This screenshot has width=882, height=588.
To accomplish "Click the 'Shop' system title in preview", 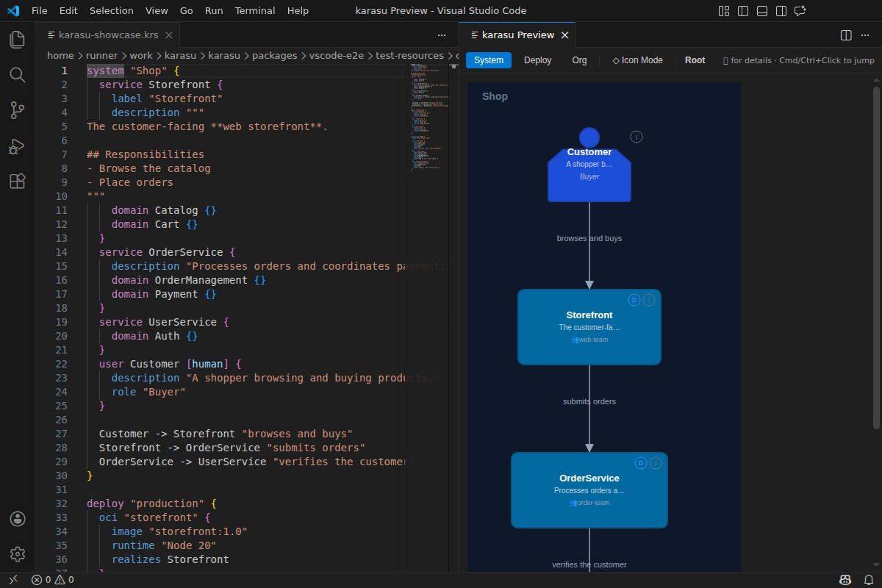I will (495, 96).
